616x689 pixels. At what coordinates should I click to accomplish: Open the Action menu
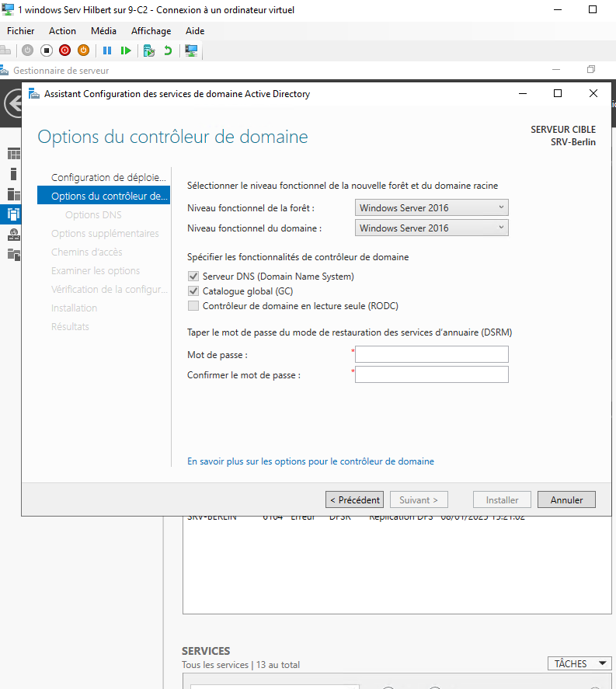pos(62,31)
